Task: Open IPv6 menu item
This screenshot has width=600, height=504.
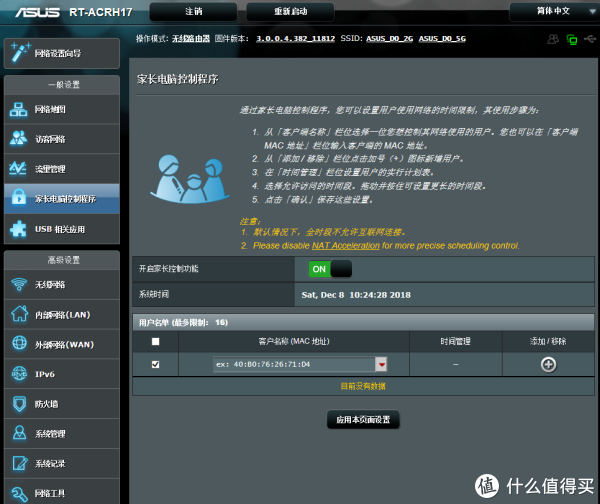Action: (x=62, y=374)
